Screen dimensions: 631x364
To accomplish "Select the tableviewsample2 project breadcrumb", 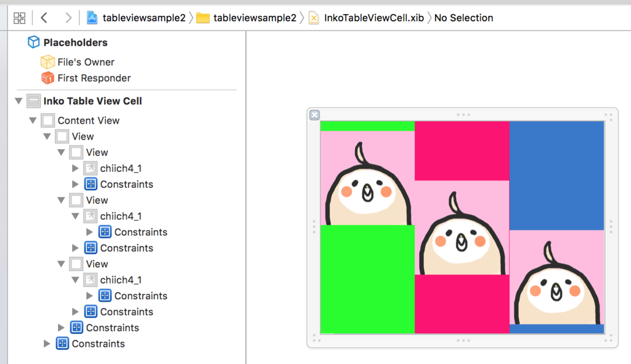I will [144, 18].
